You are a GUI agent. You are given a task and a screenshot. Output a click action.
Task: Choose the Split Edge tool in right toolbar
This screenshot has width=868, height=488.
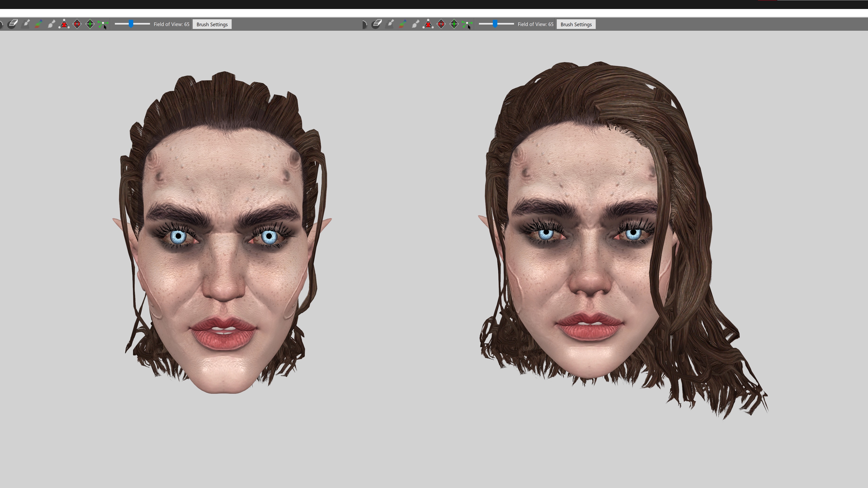(x=454, y=24)
